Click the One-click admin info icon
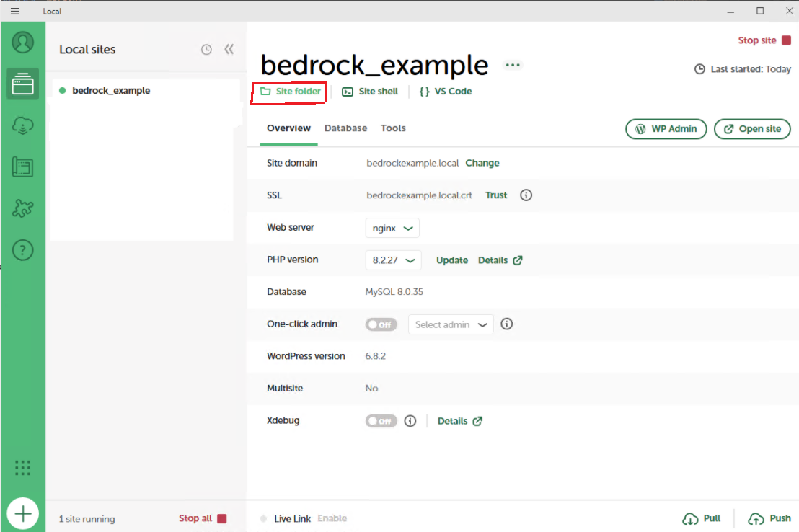 coord(506,324)
